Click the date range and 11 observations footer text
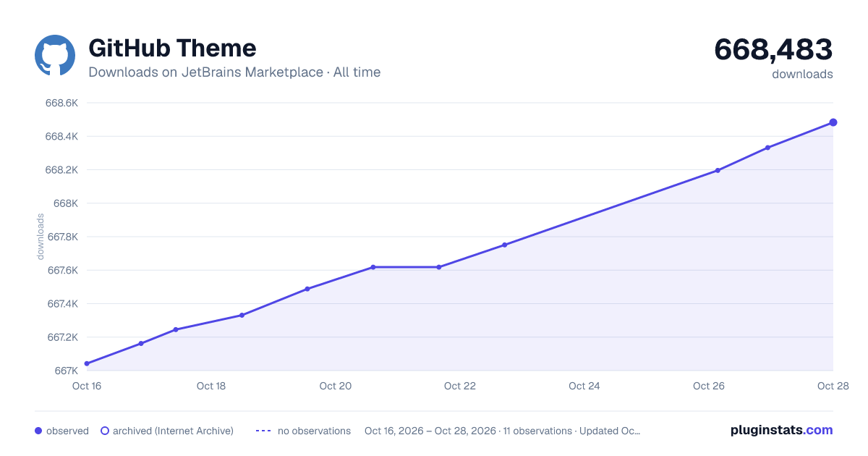Image resolution: width=868 pixels, height=456 pixels. [503, 431]
